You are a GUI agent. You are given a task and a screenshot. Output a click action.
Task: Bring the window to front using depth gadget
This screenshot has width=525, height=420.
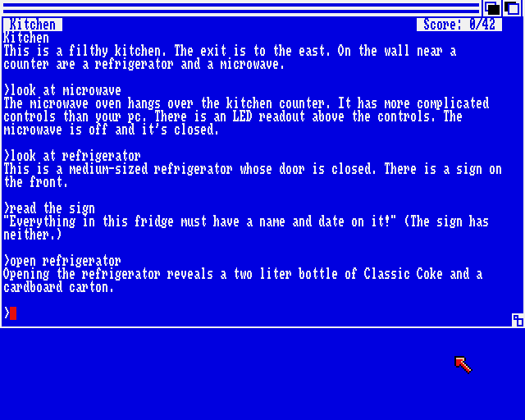(512, 8)
